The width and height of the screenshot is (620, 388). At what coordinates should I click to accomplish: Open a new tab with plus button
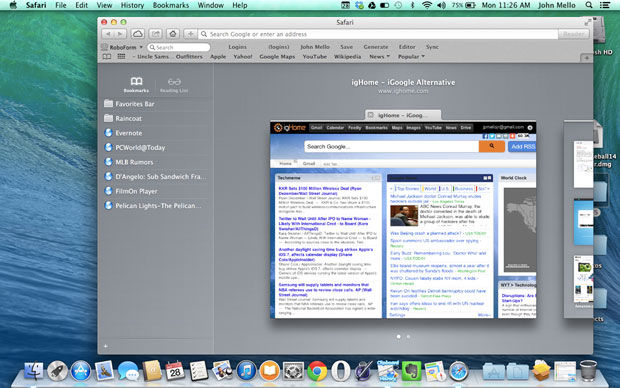[586, 58]
